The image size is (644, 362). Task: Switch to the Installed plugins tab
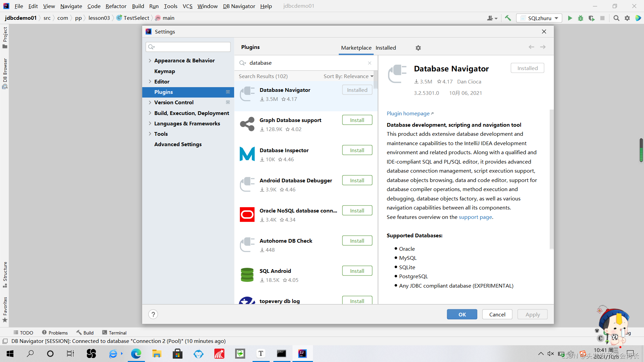pyautogui.click(x=385, y=48)
